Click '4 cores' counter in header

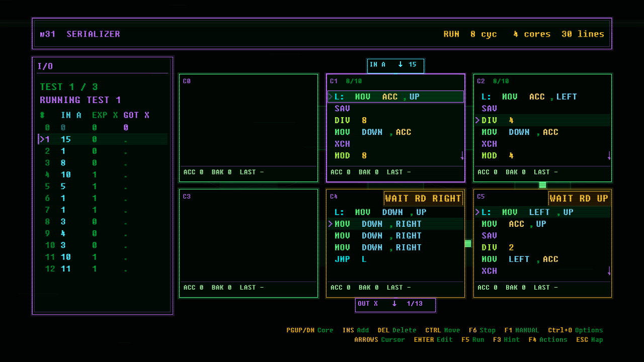point(532,34)
